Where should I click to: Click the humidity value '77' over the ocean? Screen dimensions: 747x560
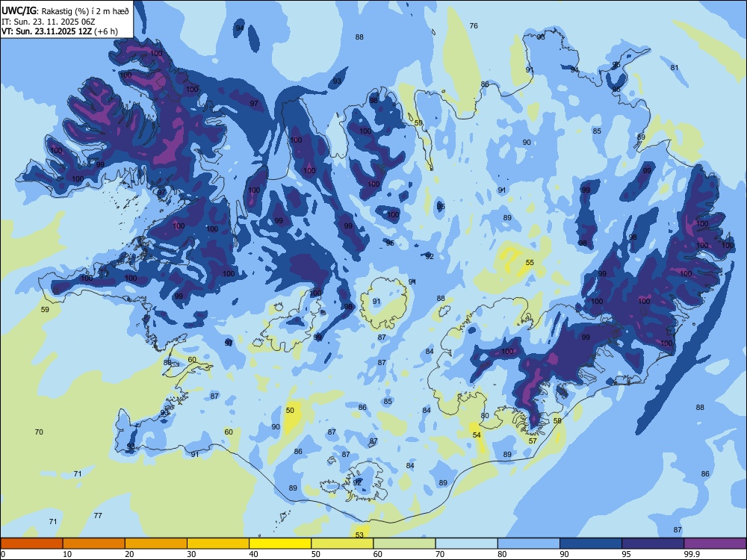98,515
